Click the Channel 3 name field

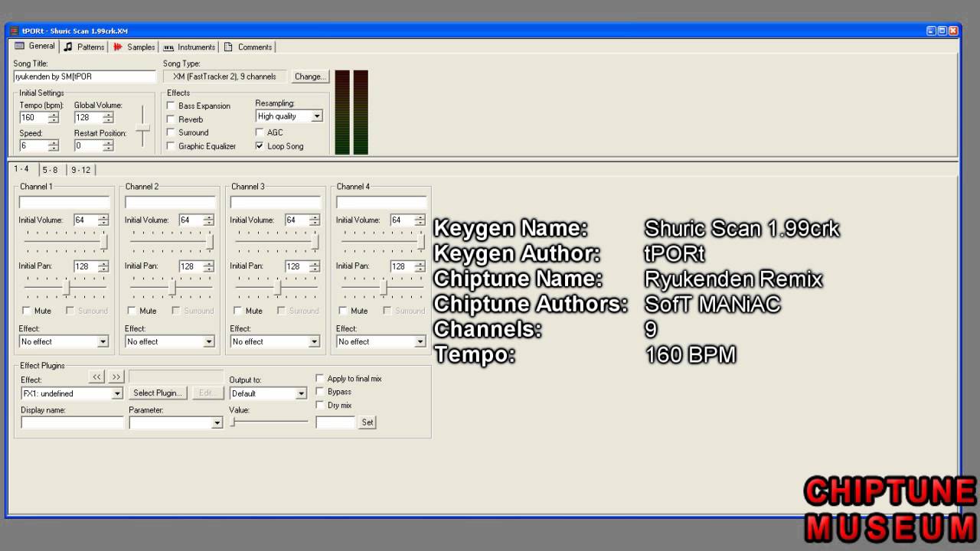[x=275, y=202]
